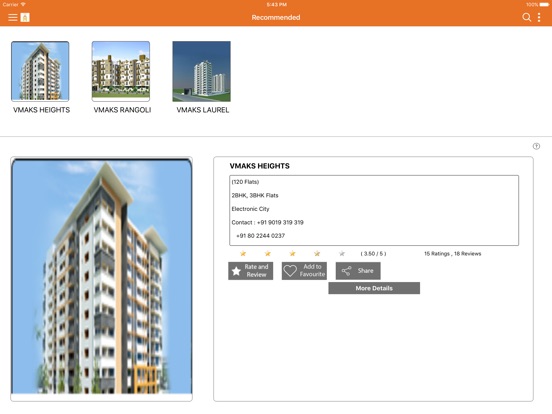Select the VMAKS LAUREL thumbnail

click(x=201, y=71)
